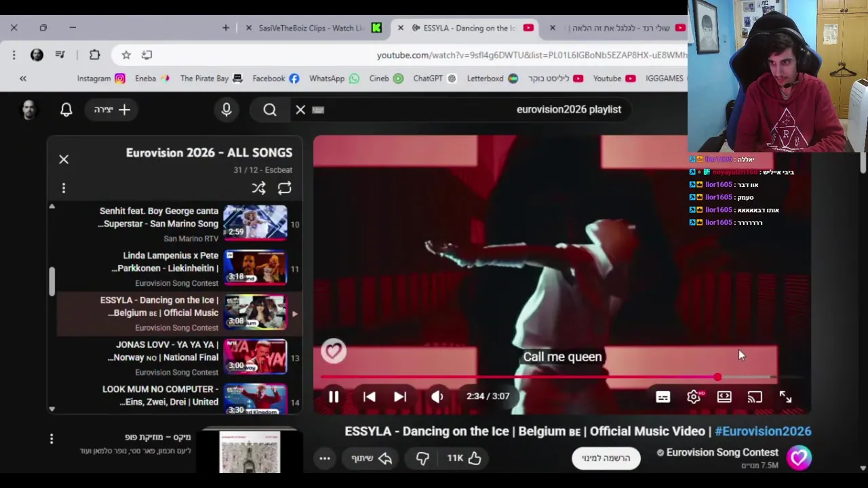
Task: Open the on-screen keyboard icon in search
Action: pos(318,109)
